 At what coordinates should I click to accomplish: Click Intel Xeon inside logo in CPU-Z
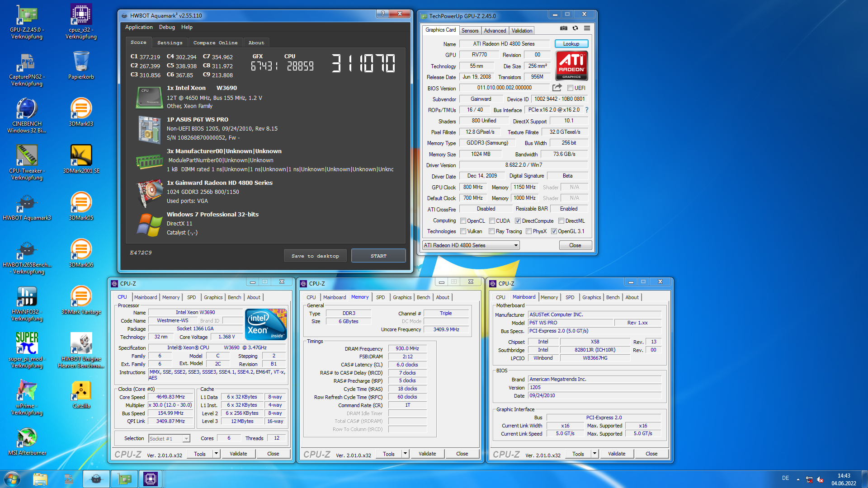pyautogui.click(x=266, y=324)
